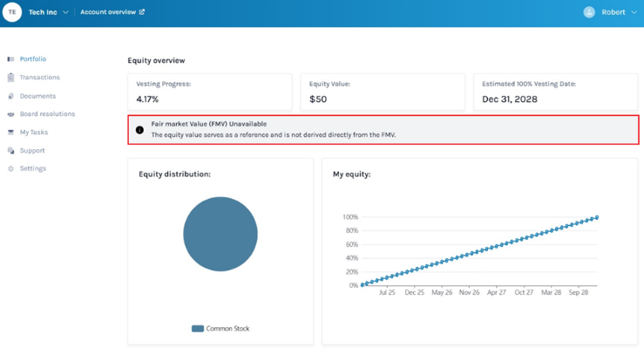Click the Robert user avatar icon
The width and height of the screenshot is (644, 348).
click(x=589, y=12)
